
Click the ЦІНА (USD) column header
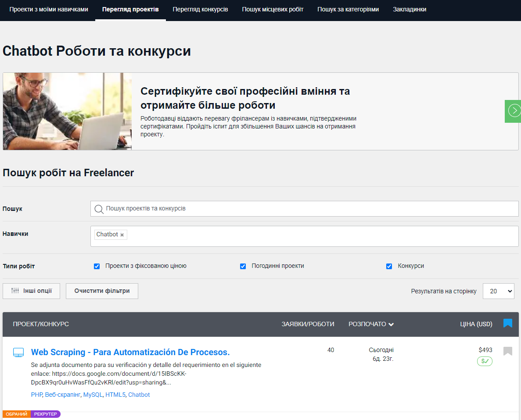[476, 324]
